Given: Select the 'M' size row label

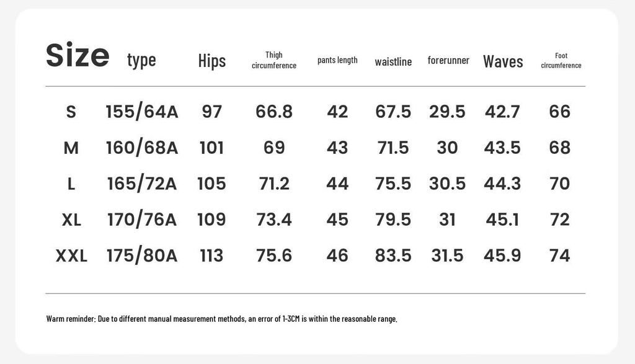Looking at the screenshot, I should click(71, 148).
